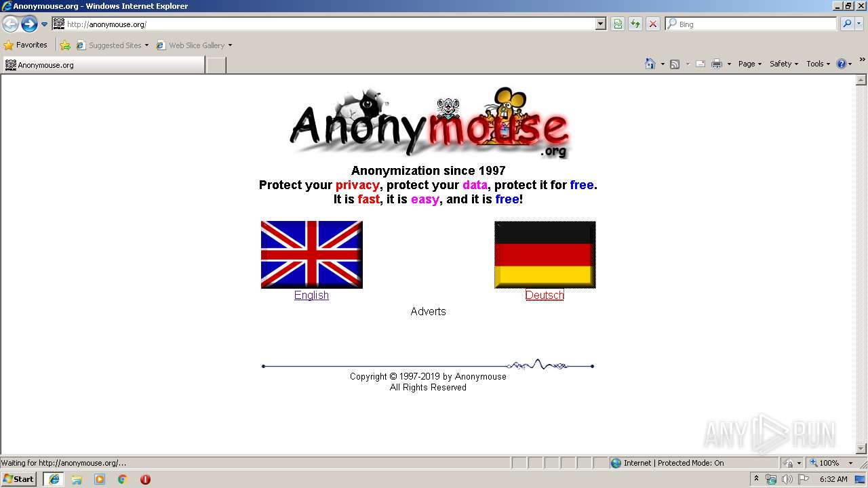This screenshot has height=488, width=868.
Task: Click the Internet Protected Mode status zone
Action: point(693,463)
